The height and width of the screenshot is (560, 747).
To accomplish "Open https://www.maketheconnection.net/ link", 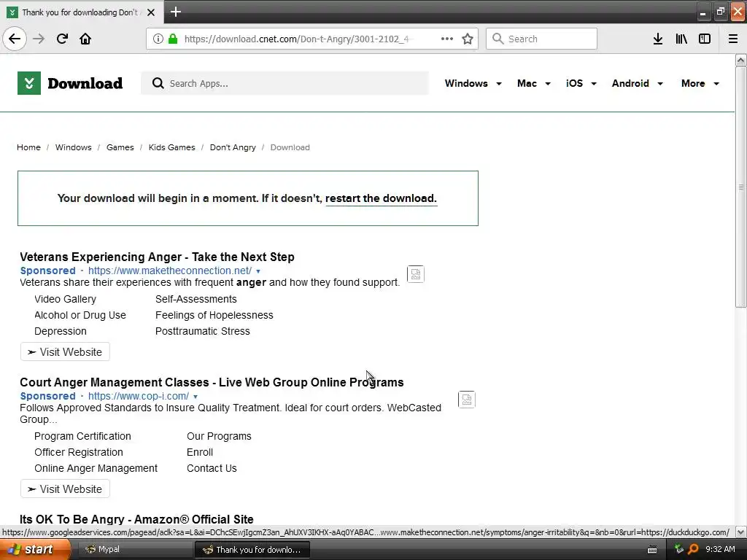I will pyautogui.click(x=169, y=271).
